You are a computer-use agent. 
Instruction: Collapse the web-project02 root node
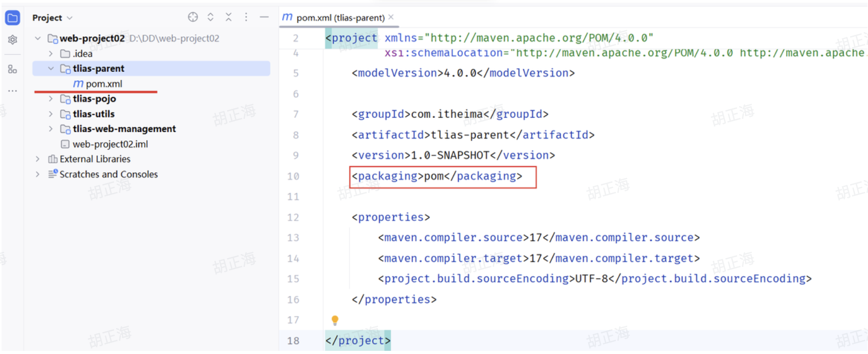38,39
